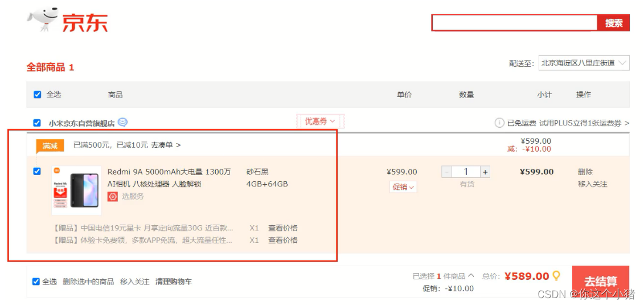Click the yellow lightbulb icon near total price

[556, 275]
